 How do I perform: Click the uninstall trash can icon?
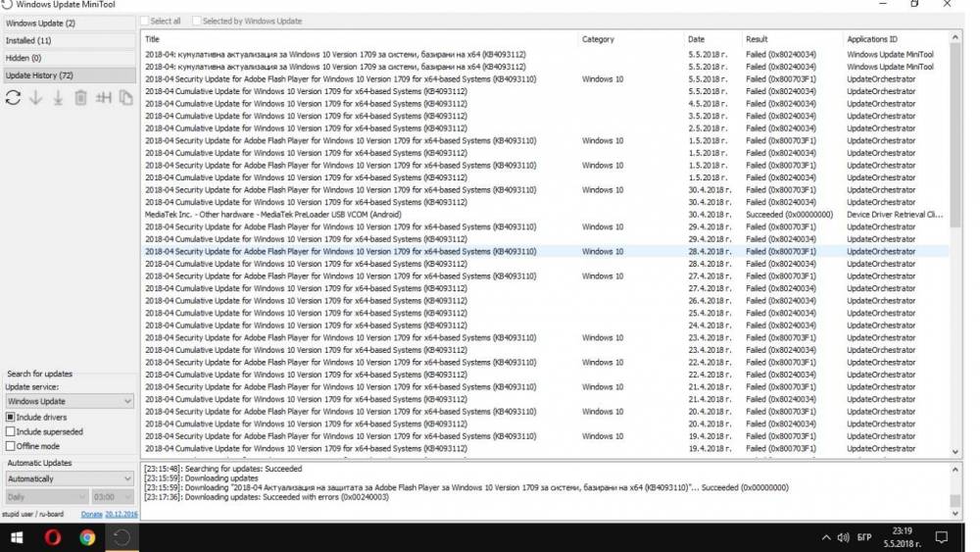pos(80,97)
